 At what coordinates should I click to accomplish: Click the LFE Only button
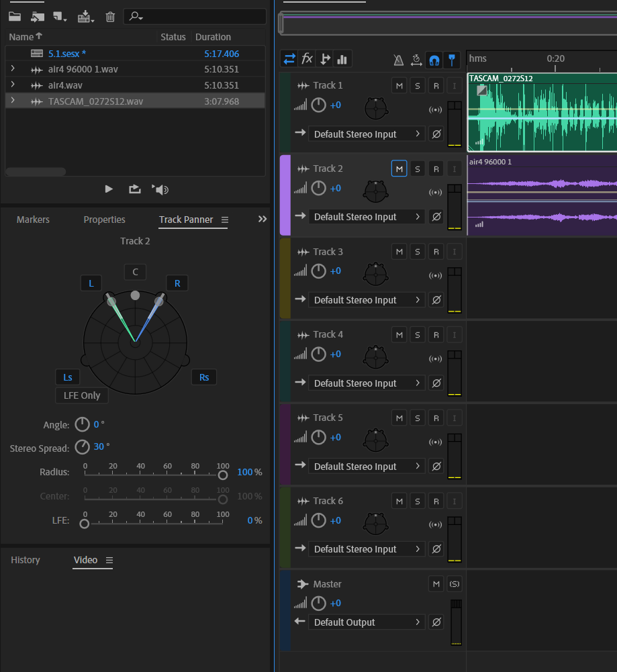pos(82,395)
